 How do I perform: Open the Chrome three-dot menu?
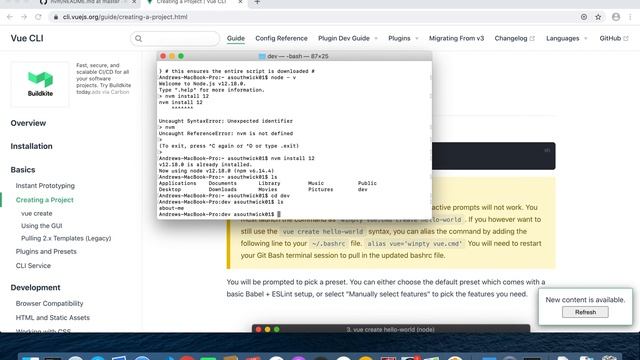pos(631,17)
